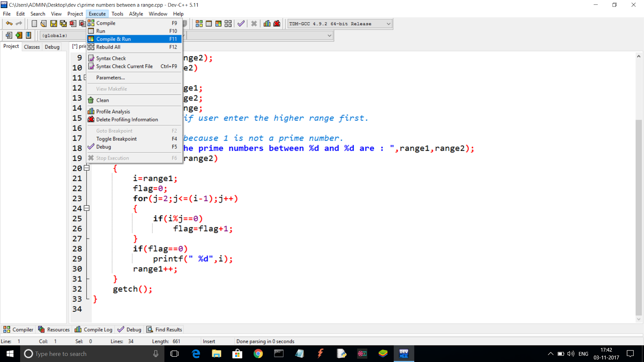Select Clean from the Execute menu
Image resolution: width=644 pixels, height=362 pixels.
point(102,100)
